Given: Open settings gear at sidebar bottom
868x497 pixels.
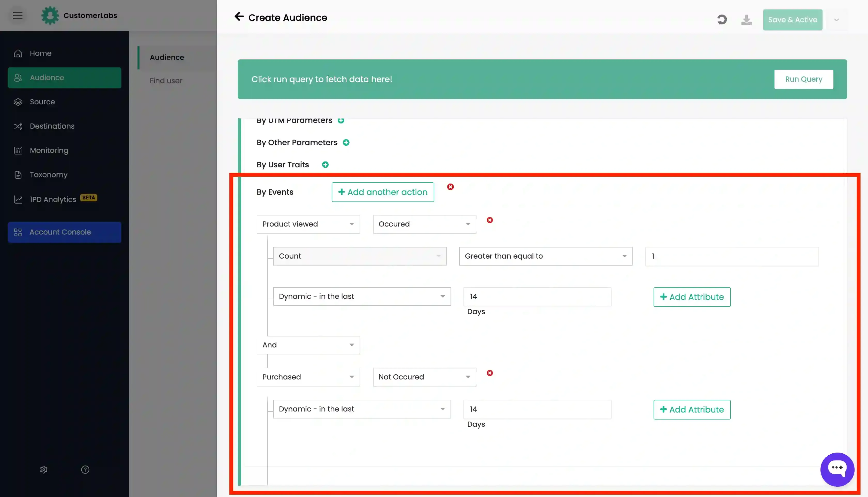Looking at the screenshot, I should coord(44,470).
